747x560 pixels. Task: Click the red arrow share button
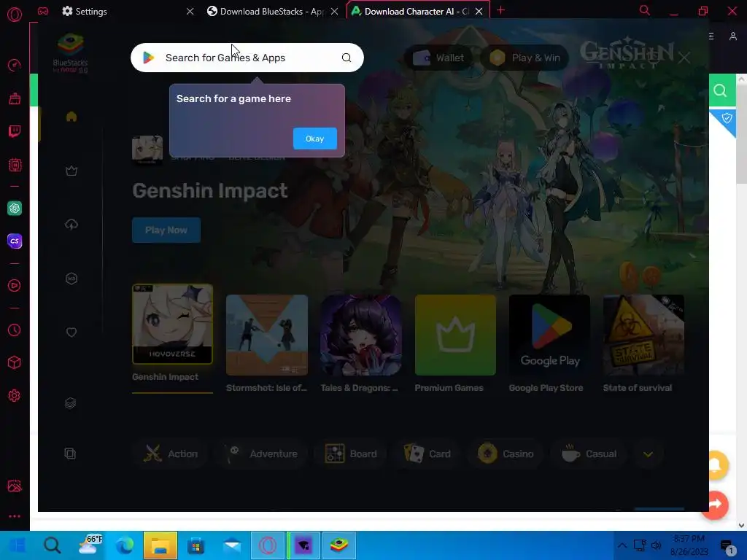[x=716, y=505]
